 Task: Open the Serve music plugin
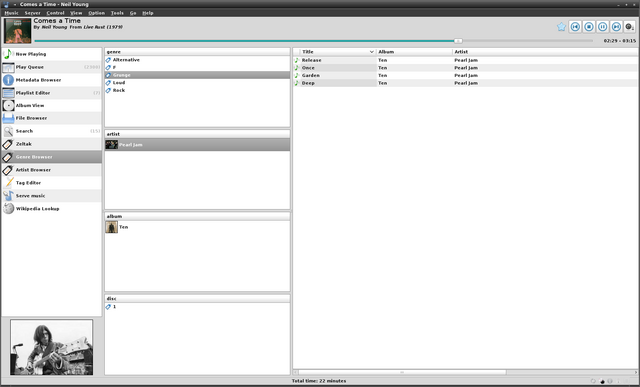(51, 196)
